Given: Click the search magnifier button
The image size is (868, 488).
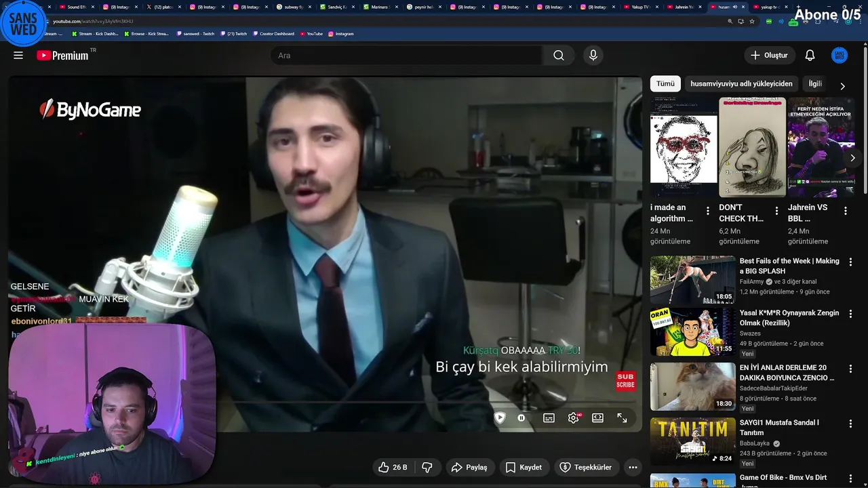Looking at the screenshot, I should point(558,56).
